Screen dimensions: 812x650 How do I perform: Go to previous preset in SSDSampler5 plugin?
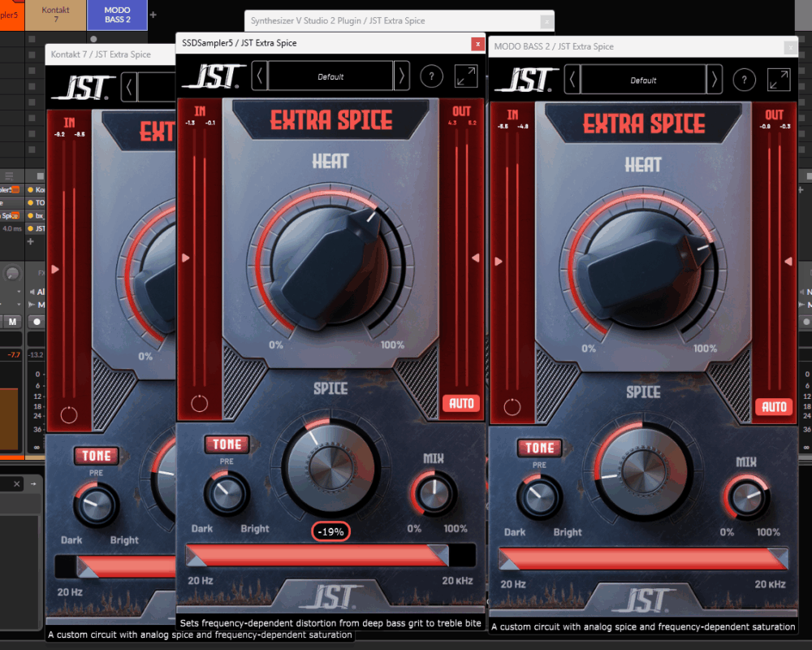[x=260, y=76]
